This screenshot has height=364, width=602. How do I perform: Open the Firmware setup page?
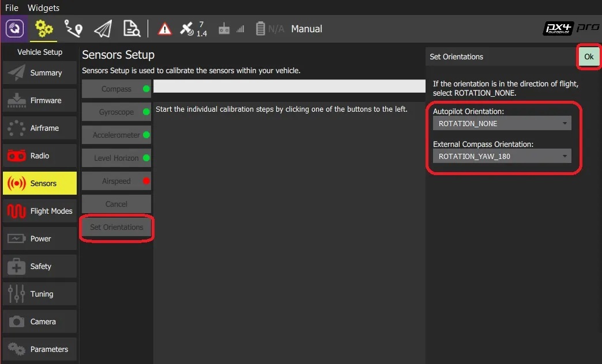point(40,100)
